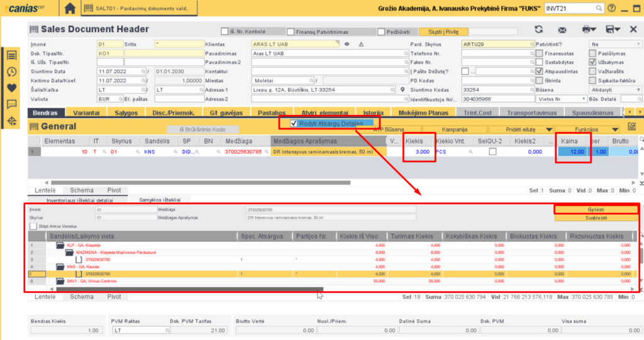Open the Patvirtinti dropdown showing Ne
The height and width of the screenshot is (340, 644).
[615, 44]
